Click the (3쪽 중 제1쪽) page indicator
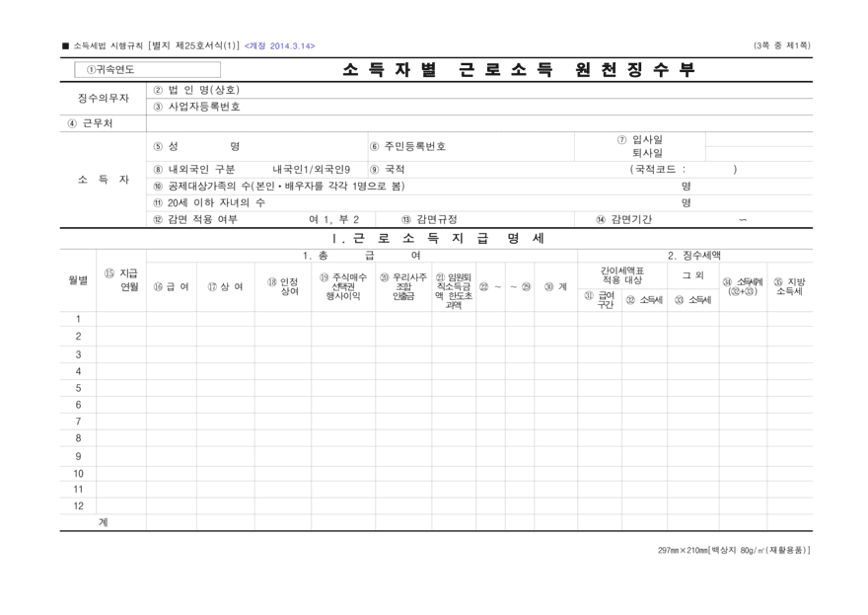868x615 pixels. click(x=781, y=45)
